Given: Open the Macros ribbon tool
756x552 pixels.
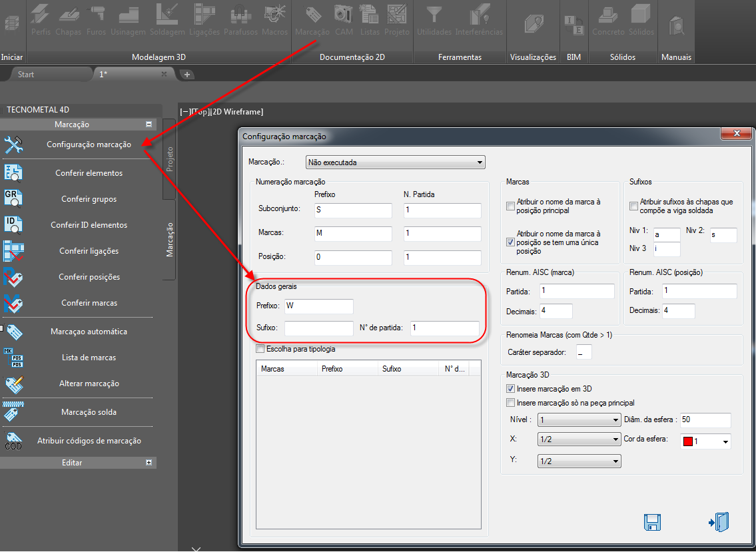Looking at the screenshot, I should point(275,20).
